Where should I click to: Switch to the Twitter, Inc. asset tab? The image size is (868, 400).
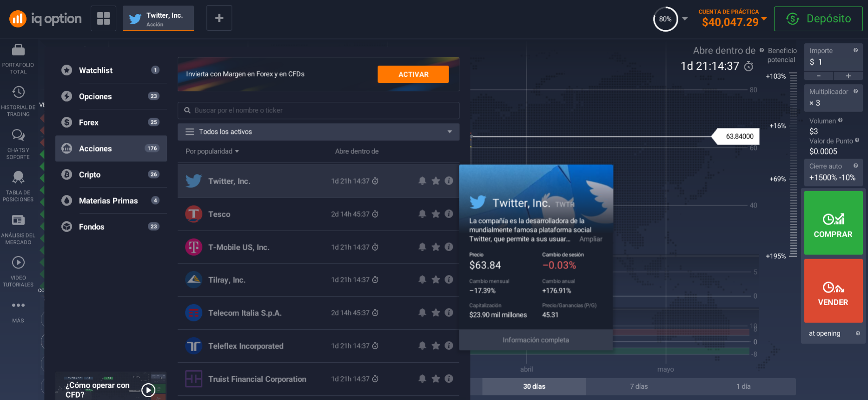click(158, 19)
